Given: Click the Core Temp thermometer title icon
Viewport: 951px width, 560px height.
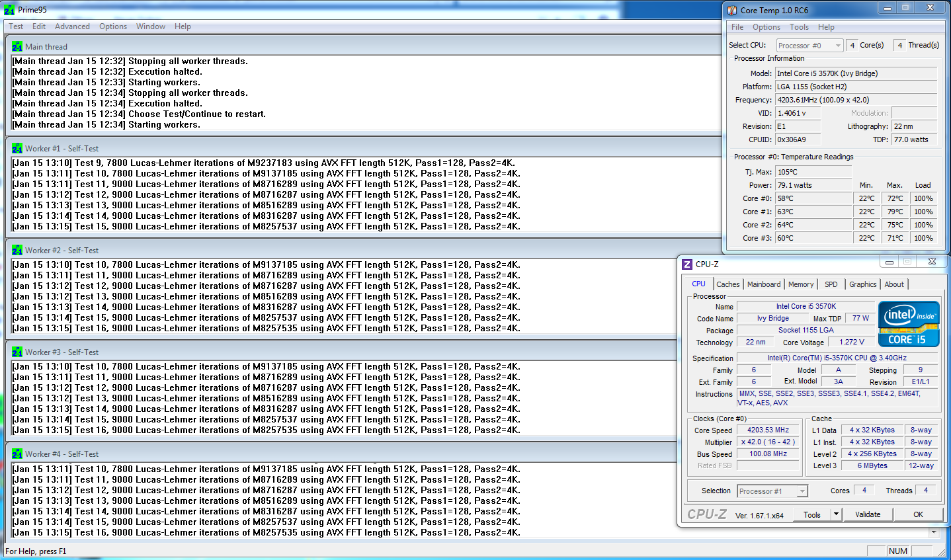Looking at the screenshot, I should (x=731, y=10).
